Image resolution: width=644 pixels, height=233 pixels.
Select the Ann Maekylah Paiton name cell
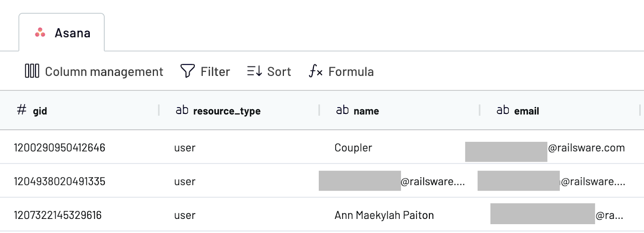384,215
